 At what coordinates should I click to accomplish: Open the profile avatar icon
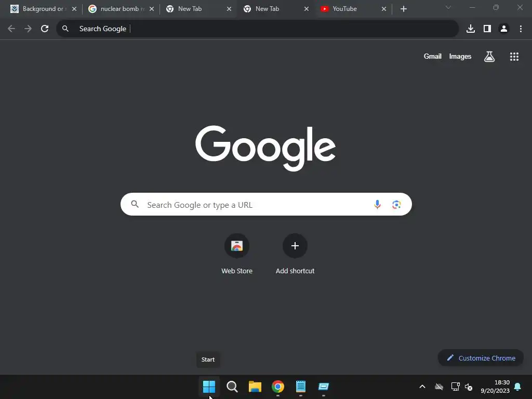point(504,29)
